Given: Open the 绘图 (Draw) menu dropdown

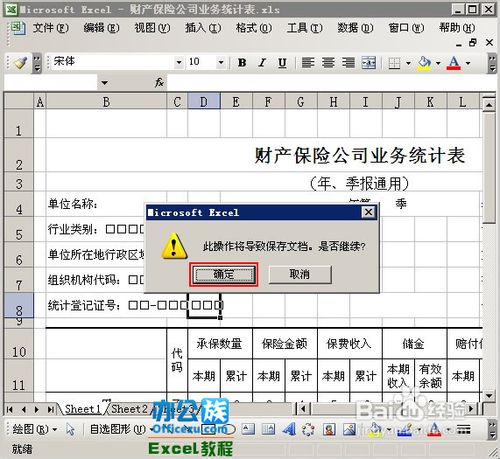Looking at the screenshot, I should click(34, 429).
